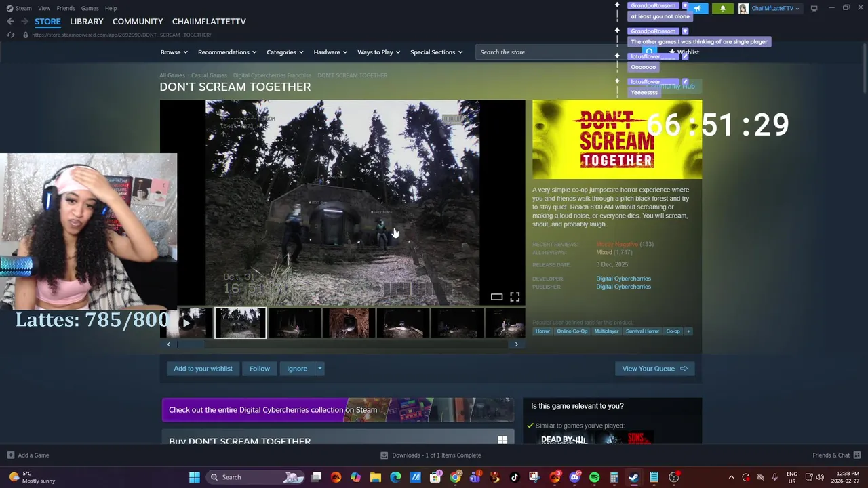This screenshot has height=488, width=868.
Task: Open Google Chrome from the taskbar
Action: coord(455,477)
